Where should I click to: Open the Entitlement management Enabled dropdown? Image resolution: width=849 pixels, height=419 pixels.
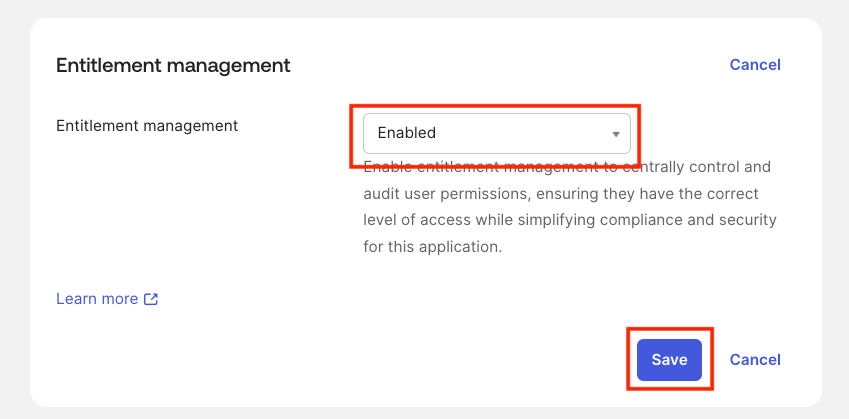click(497, 133)
